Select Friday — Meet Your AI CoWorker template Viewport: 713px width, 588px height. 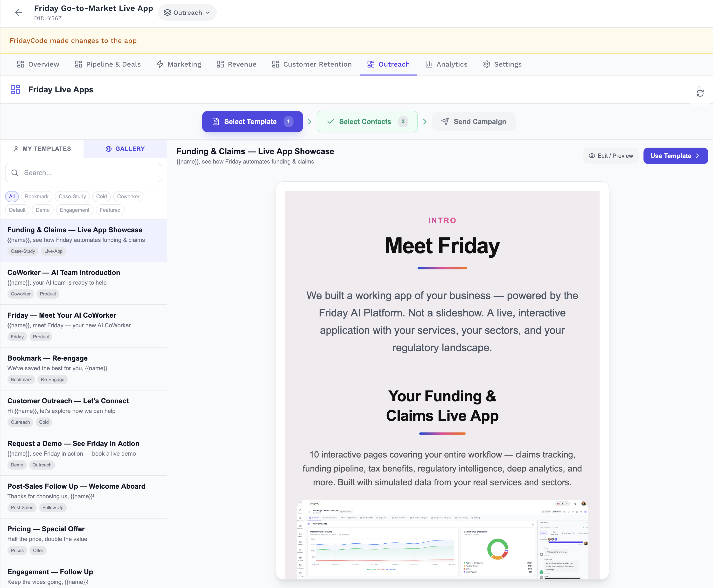pos(83,326)
